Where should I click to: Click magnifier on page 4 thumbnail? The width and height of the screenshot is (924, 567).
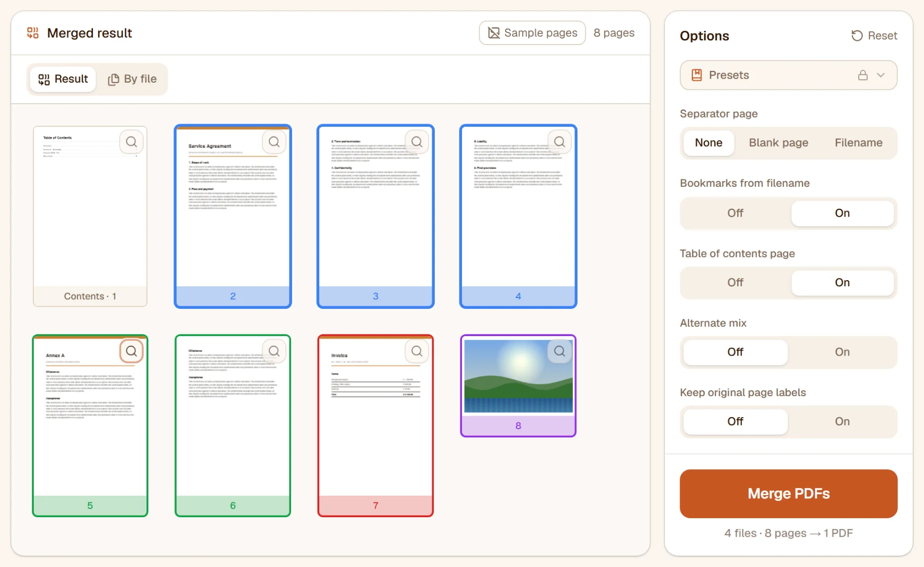(560, 142)
